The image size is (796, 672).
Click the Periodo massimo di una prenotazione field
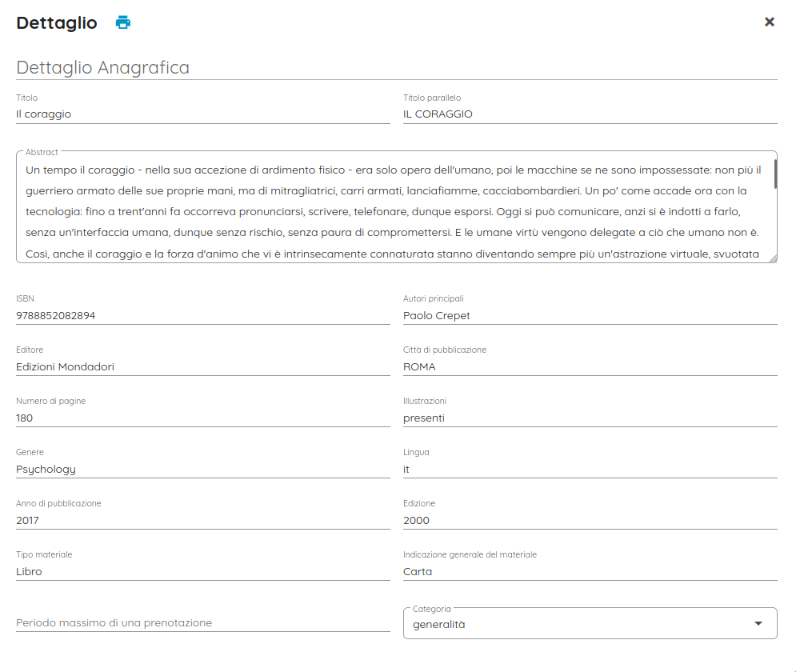tap(202, 622)
